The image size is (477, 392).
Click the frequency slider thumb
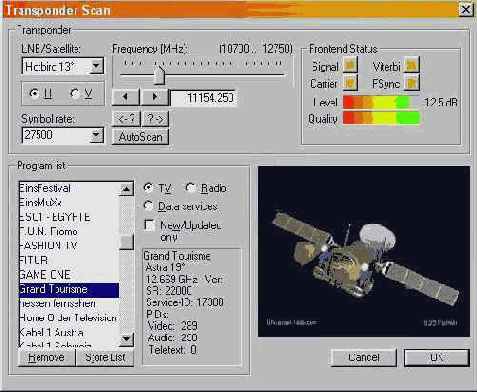click(x=159, y=74)
